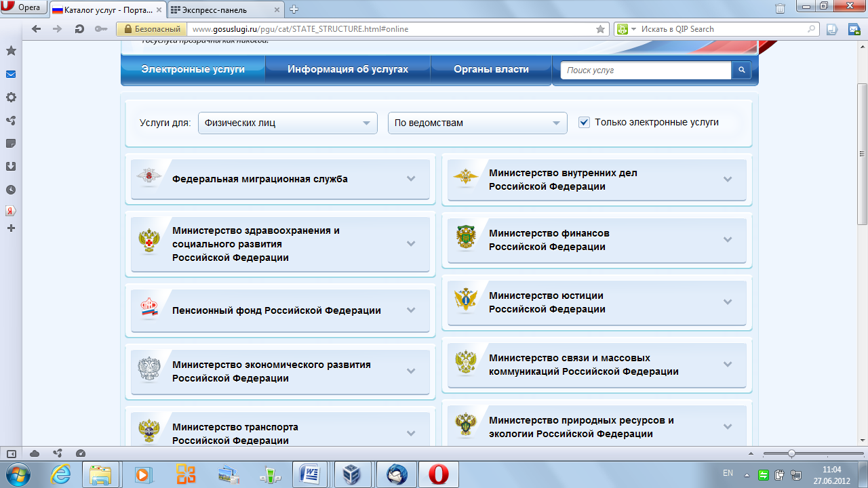
Task: Open Windows Start menu
Action: click(x=17, y=474)
